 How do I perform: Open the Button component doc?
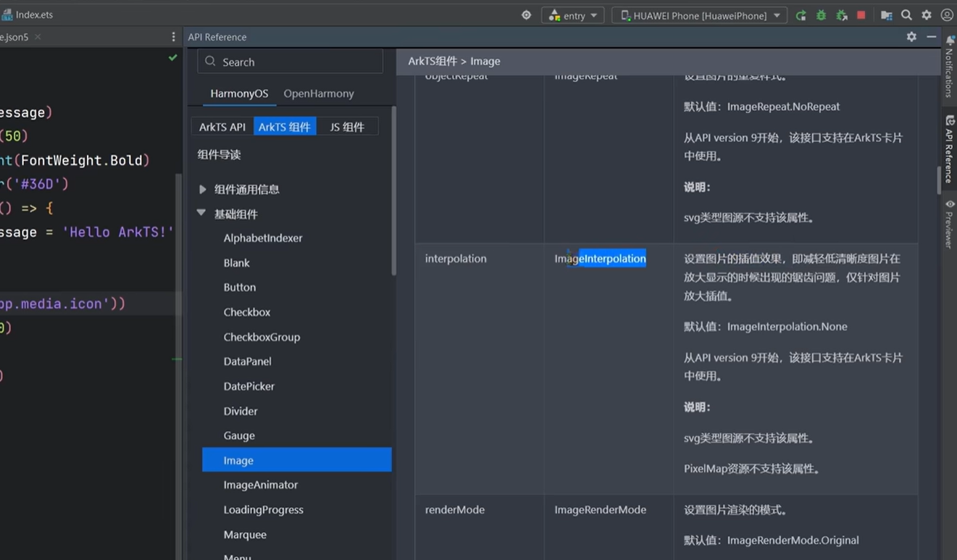click(x=240, y=288)
